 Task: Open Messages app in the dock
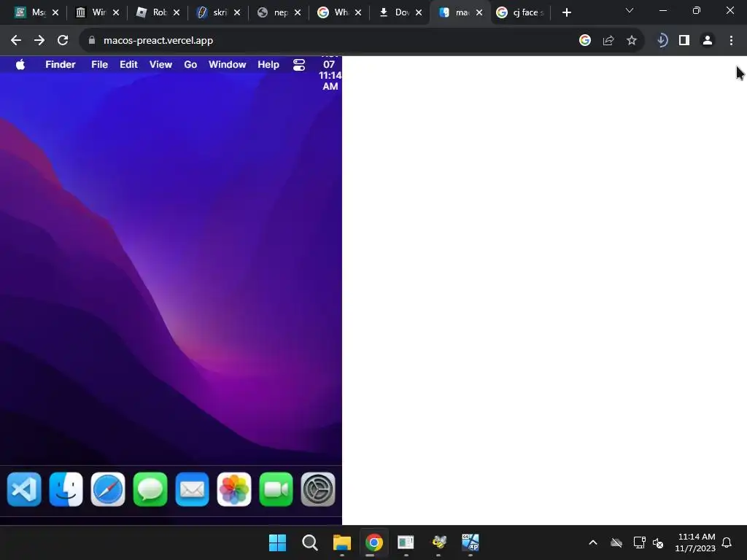(x=150, y=489)
